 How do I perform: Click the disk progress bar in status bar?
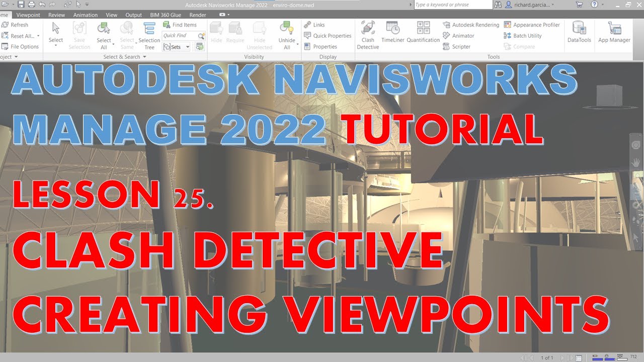click(609, 358)
